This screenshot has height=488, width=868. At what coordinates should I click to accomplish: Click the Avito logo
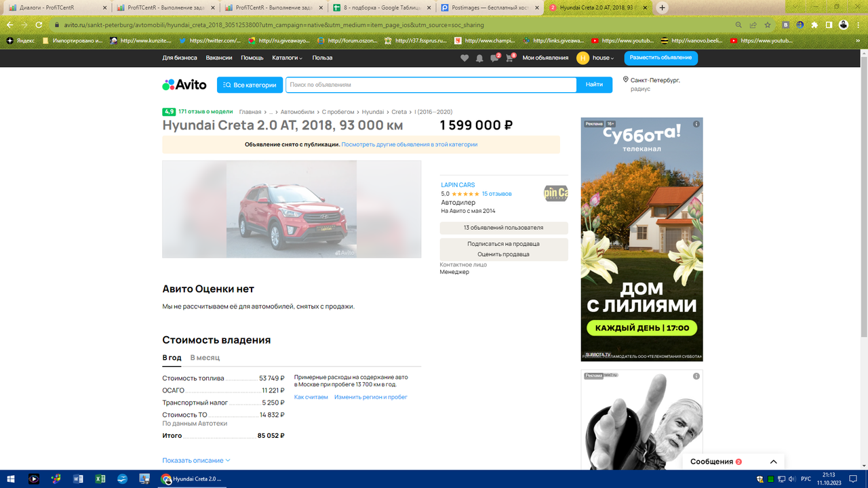coord(184,84)
